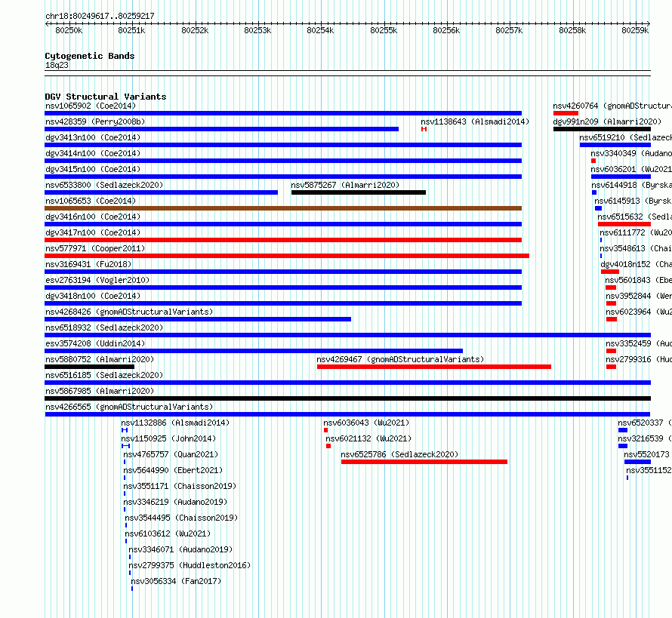672x618 pixels.
Task: Select the red dgv4018n152 variant bar
Action: [610, 272]
